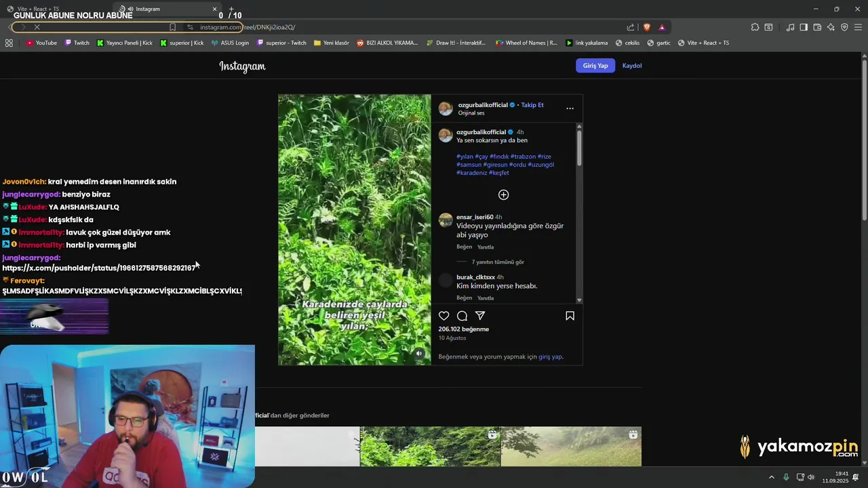Show hidden system tray icons chevron

(771, 477)
